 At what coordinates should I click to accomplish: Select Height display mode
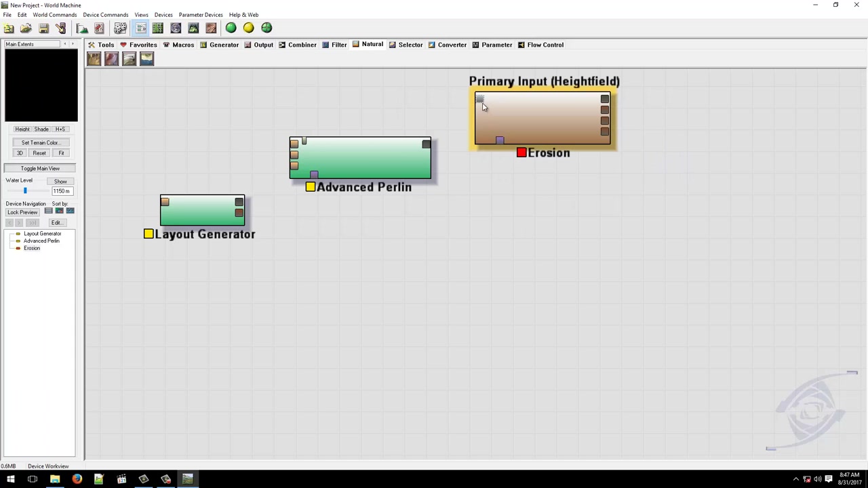click(x=22, y=129)
